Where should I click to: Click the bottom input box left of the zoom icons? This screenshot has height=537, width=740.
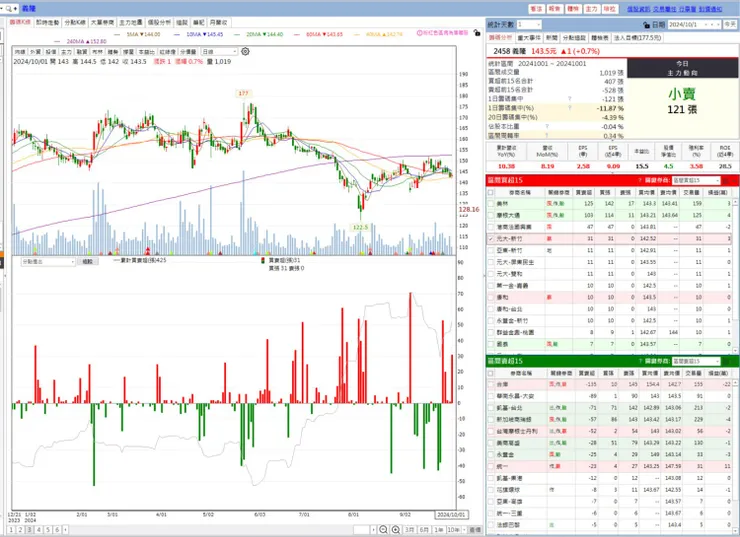[x=362, y=530]
